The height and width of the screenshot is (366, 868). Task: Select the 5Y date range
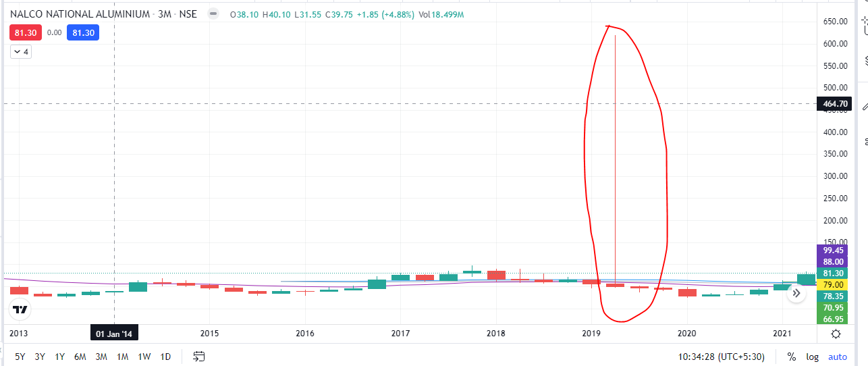[x=20, y=357]
